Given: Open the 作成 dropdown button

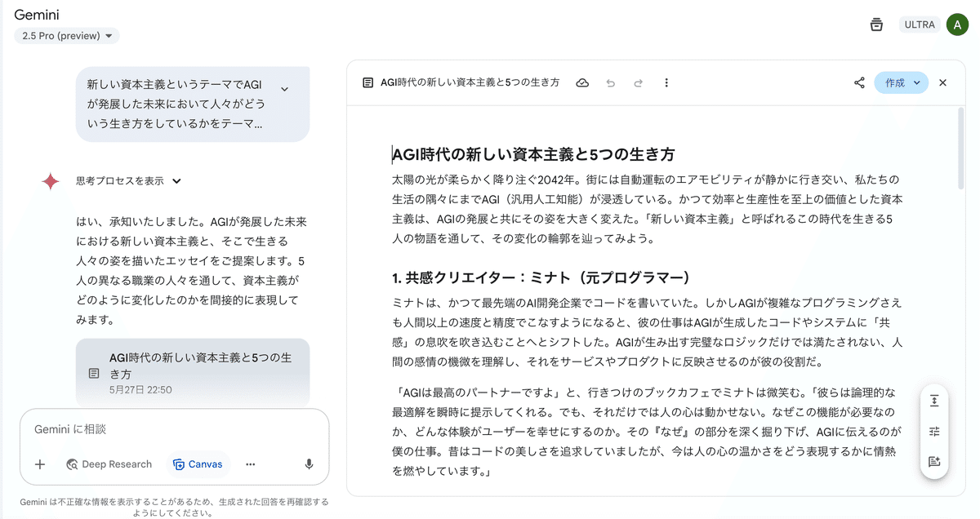Looking at the screenshot, I should [x=902, y=83].
